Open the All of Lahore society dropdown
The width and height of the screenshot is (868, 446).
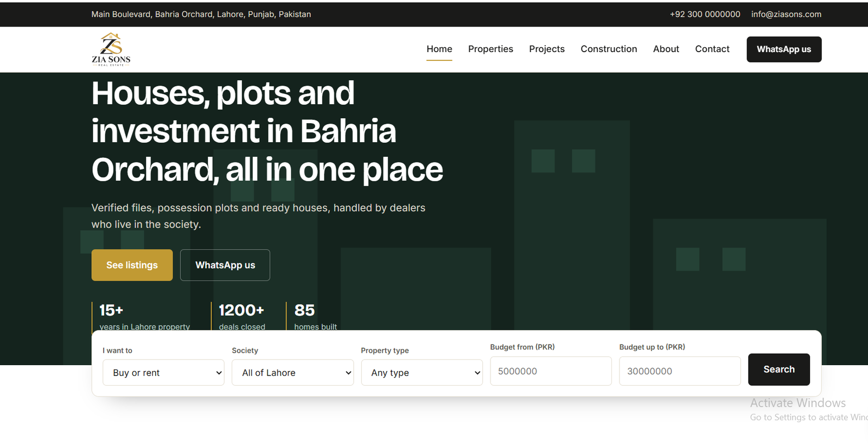point(292,373)
